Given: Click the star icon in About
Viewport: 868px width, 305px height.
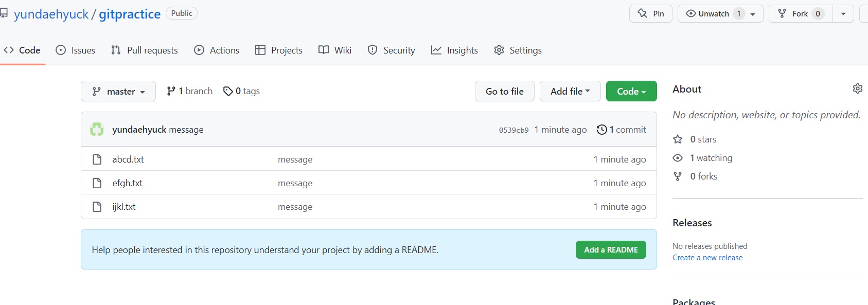Looking at the screenshot, I should coord(678,139).
